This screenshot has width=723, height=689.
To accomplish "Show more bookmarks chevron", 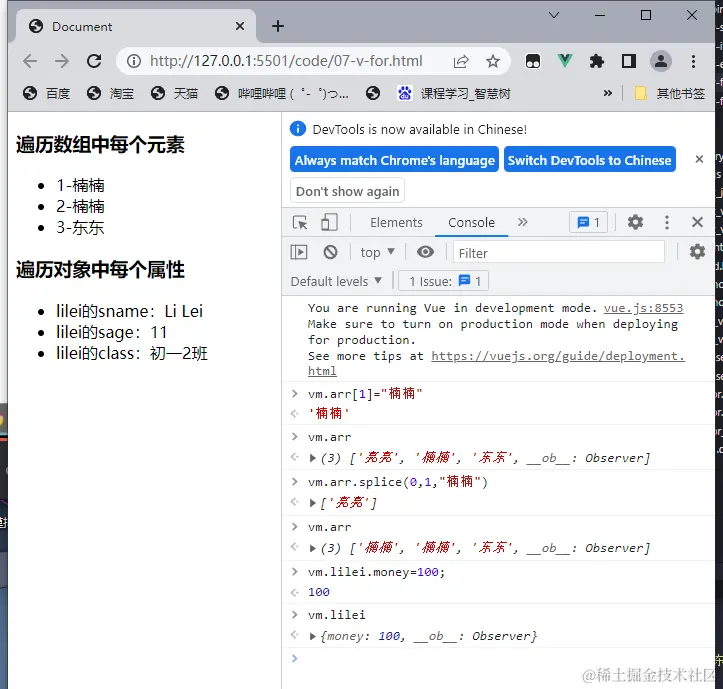I will coord(608,94).
